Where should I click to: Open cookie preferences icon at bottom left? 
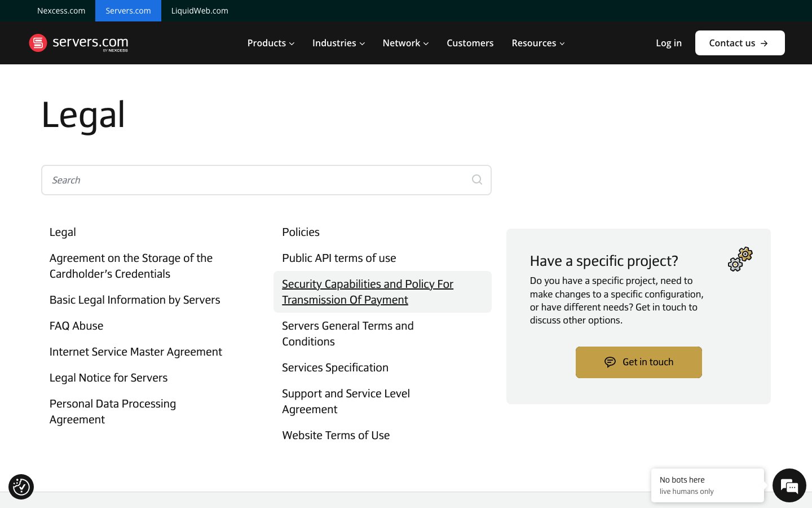(x=21, y=487)
